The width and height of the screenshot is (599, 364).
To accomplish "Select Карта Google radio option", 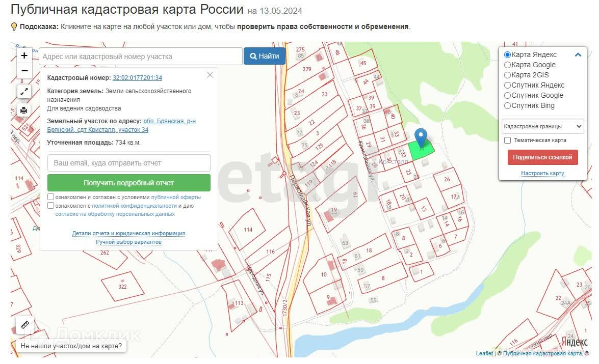I will point(507,65).
